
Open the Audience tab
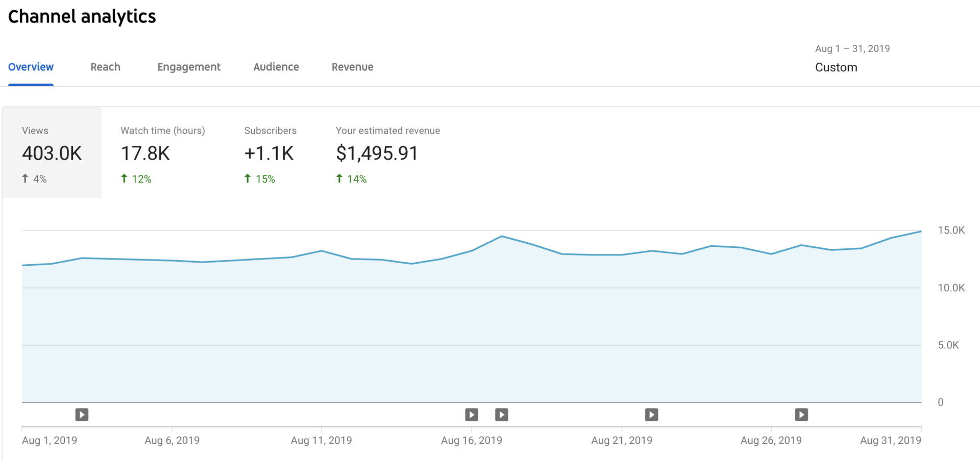pyautogui.click(x=276, y=67)
